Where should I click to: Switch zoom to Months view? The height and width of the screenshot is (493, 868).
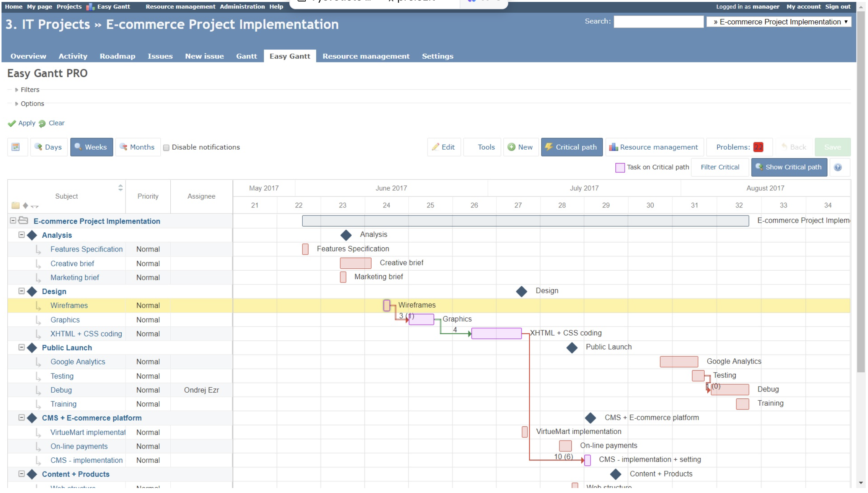[x=137, y=147]
